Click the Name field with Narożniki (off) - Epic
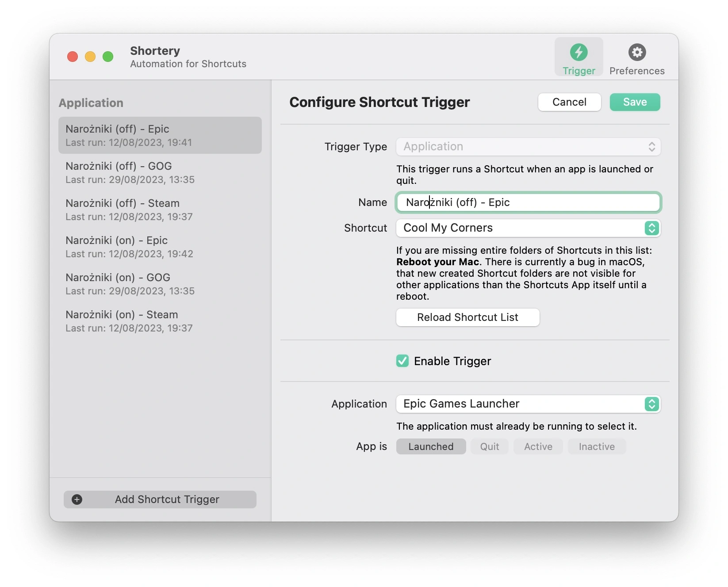The image size is (728, 587). tap(529, 202)
